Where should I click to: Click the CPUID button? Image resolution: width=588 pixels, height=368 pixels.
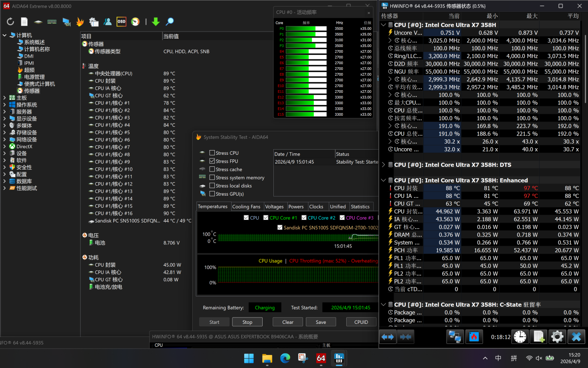click(361, 322)
